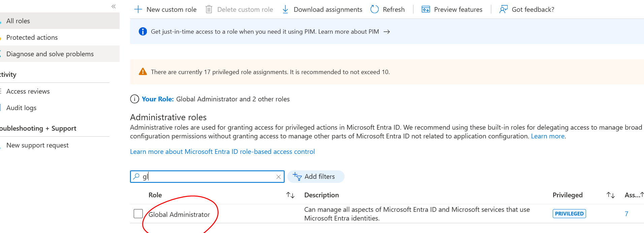The height and width of the screenshot is (233, 644).
Task: Click the Preview features icon
Action: tap(426, 9)
